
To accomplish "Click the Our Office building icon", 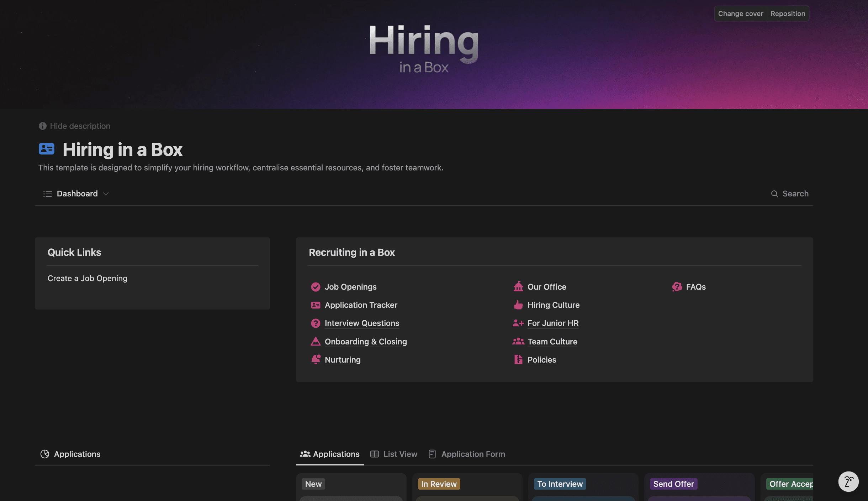I will (x=518, y=286).
